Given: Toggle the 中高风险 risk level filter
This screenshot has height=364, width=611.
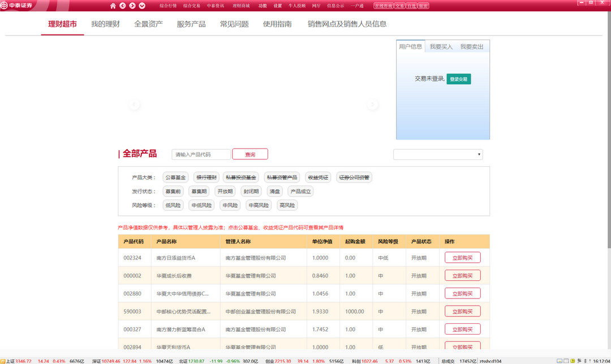Looking at the screenshot, I should point(259,206).
